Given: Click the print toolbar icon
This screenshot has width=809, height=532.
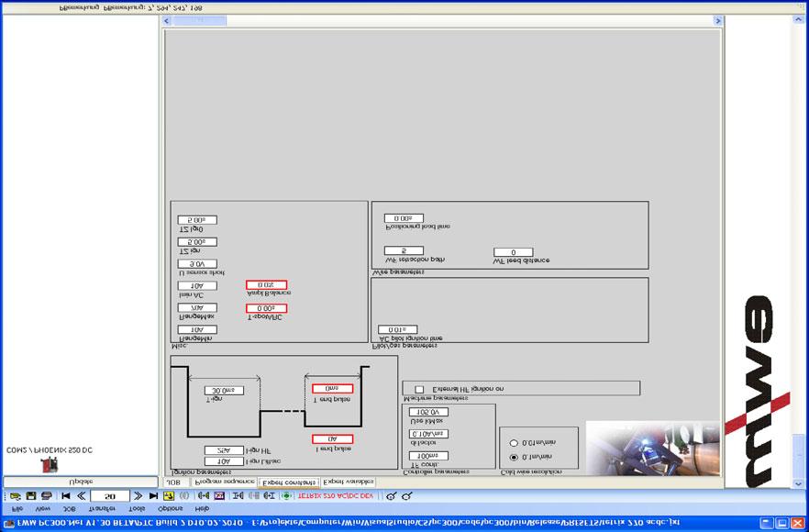Looking at the screenshot, I should (x=47, y=496).
